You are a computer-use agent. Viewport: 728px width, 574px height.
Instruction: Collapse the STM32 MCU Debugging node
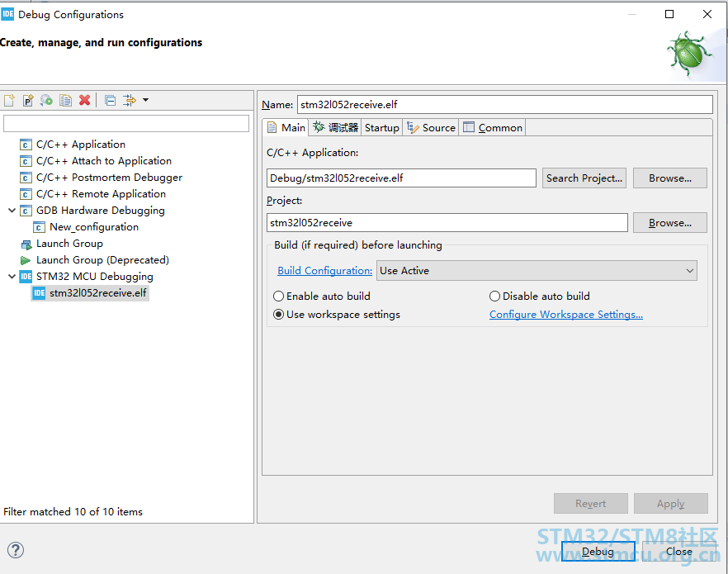pyautogui.click(x=12, y=277)
